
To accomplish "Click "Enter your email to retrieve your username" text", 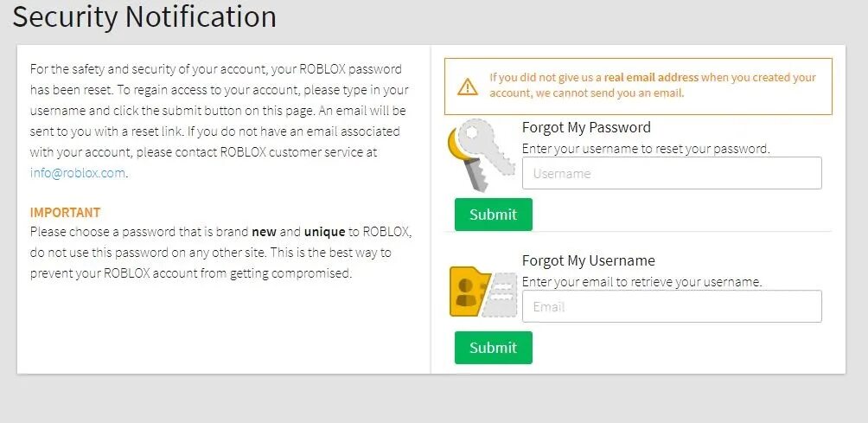I will (641, 281).
